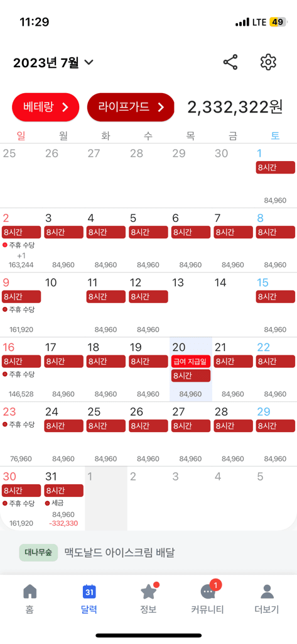Viewport: 297px width, 644px height.
Task: Tap 주휴 수당 entry on July 23
Action: tap(19, 425)
